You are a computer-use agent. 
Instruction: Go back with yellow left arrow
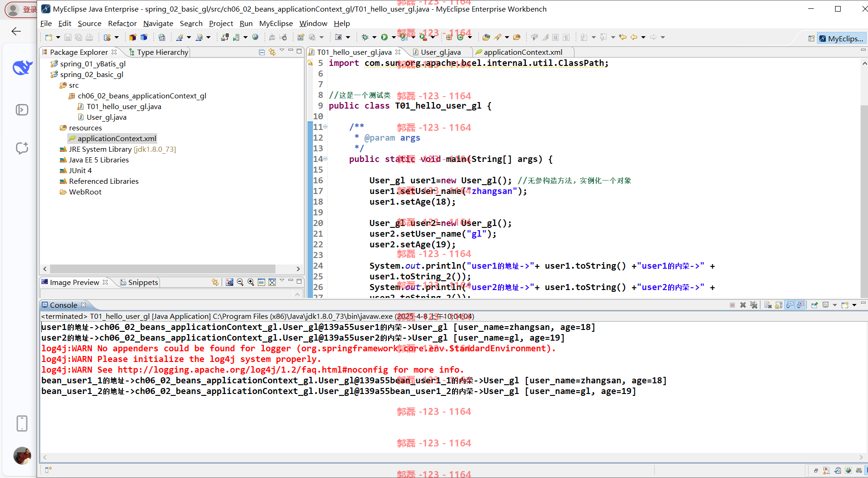[634, 37]
